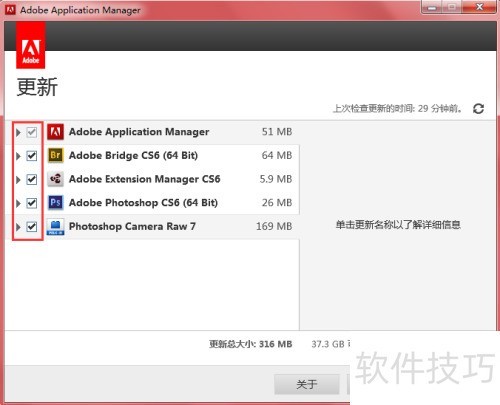The height and width of the screenshot is (405, 500).
Task: Expand Photoshop Camera Raw 7 details
Action: 18,227
